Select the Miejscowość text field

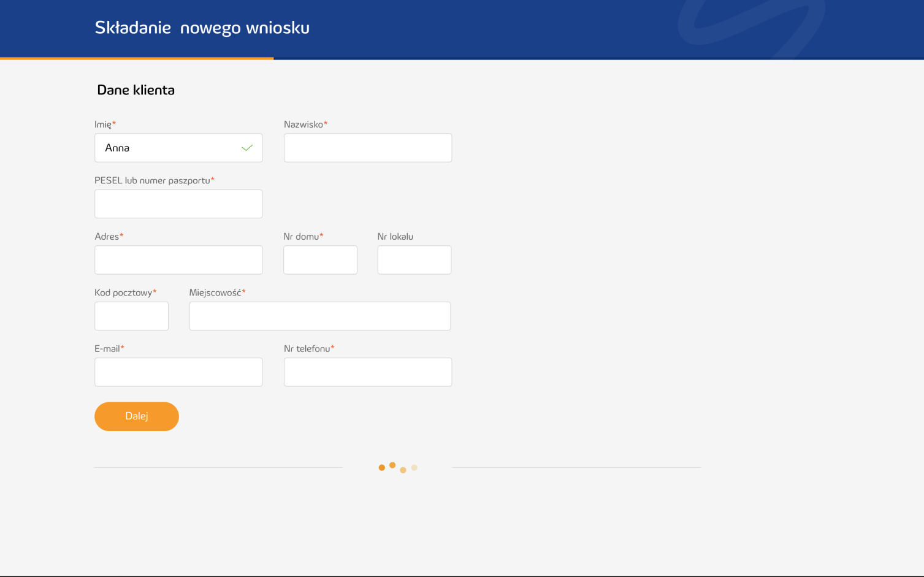(x=320, y=316)
